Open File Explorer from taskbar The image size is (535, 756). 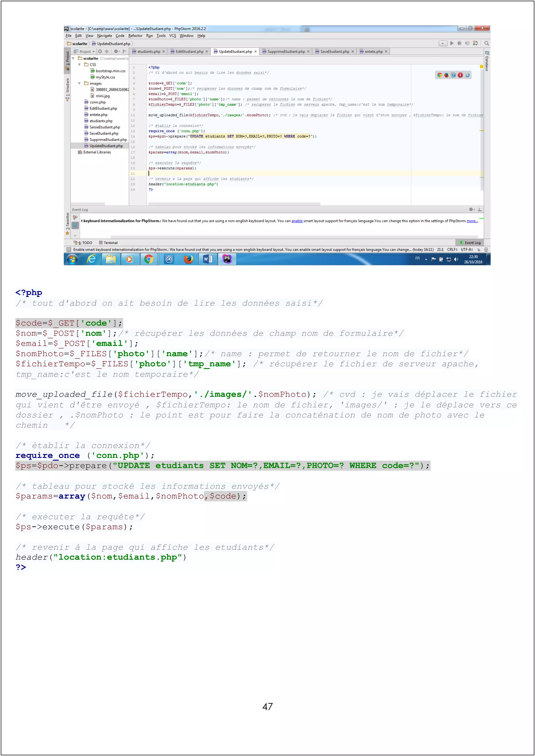coord(111,259)
